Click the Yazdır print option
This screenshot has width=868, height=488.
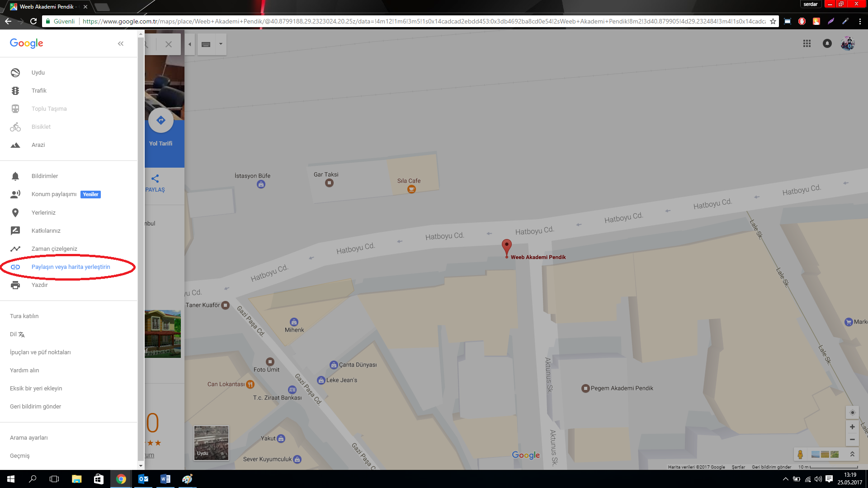pos(39,285)
